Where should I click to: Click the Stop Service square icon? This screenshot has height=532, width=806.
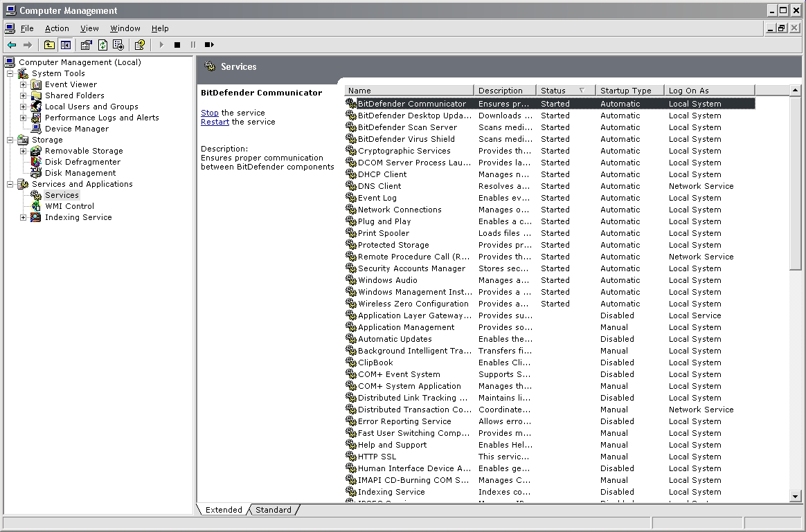[177, 45]
